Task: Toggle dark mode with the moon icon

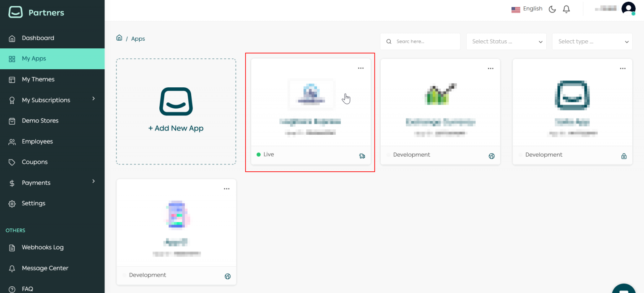Action: 552,9
